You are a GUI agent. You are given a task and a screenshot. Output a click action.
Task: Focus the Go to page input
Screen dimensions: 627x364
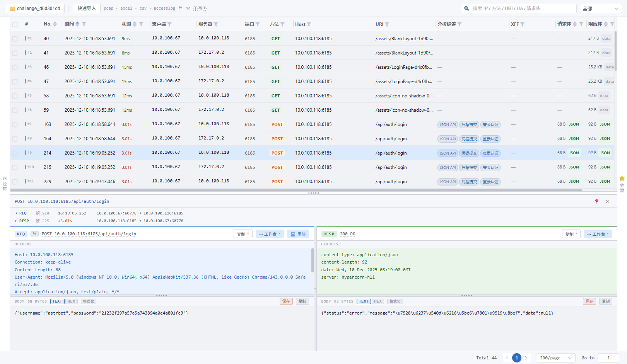pyautogui.click(x=608, y=358)
